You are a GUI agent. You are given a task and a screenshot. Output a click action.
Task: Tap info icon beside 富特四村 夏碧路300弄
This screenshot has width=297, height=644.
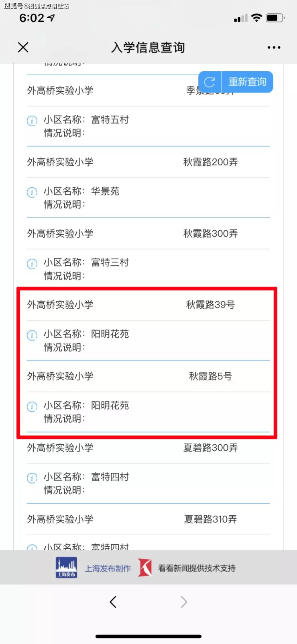[x=32, y=478]
